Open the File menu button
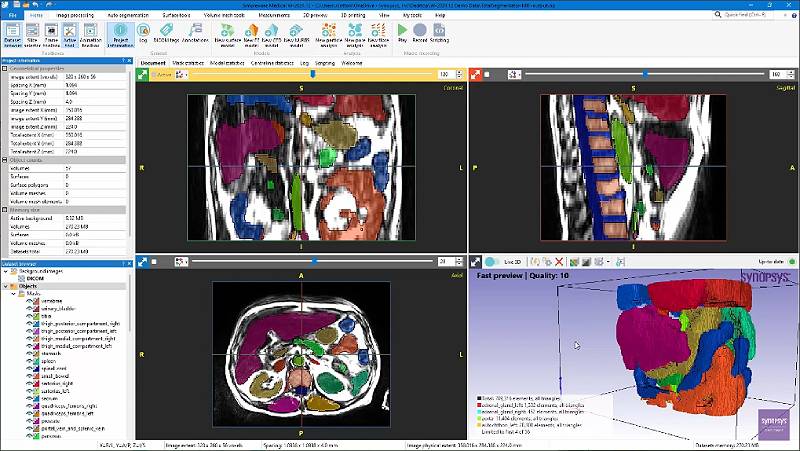Screen dimensions: 800x451 pyautogui.click(x=10, y=16)
